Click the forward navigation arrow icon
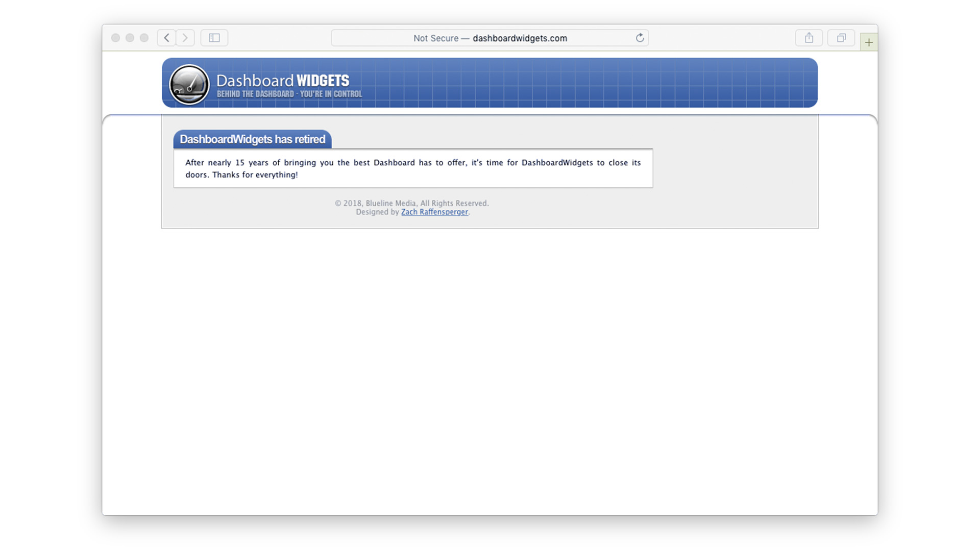The height and width of the screenshot is (551, 980). tap(185, 38)
